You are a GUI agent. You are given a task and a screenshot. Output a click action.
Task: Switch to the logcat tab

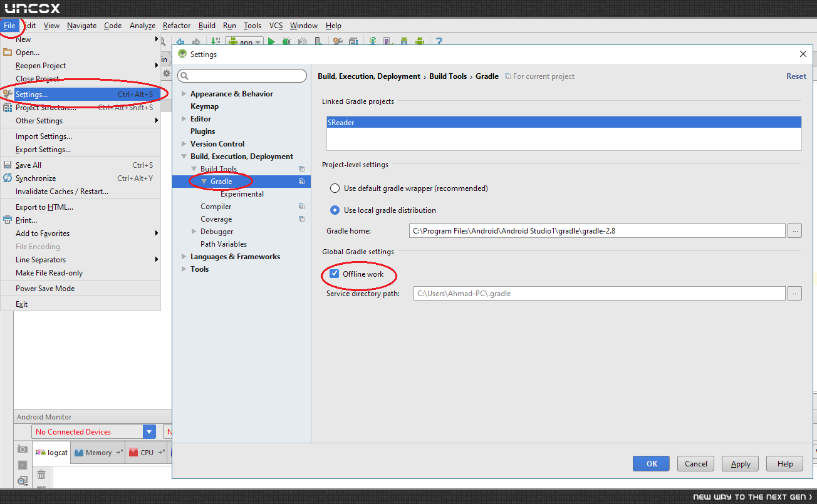(x=51, y=453)
